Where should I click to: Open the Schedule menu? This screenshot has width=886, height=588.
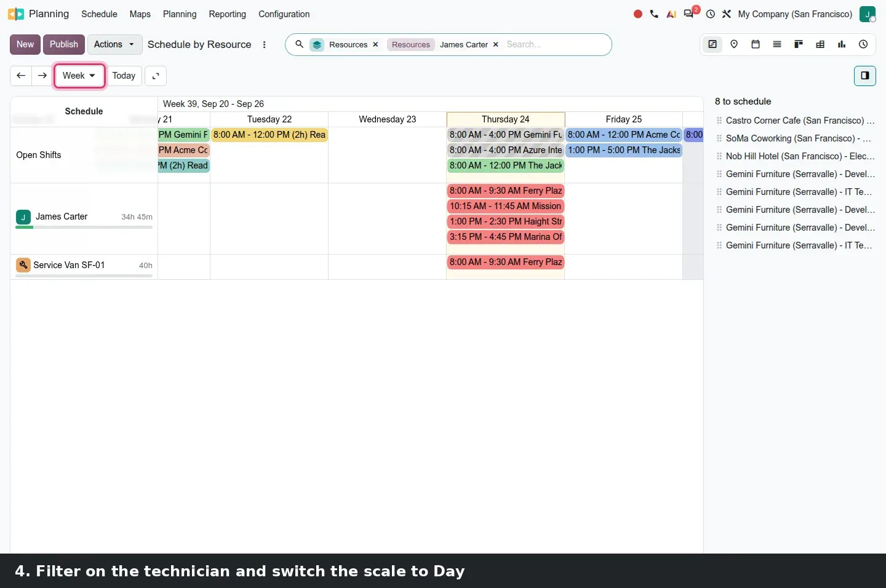(x=99, y=14)
